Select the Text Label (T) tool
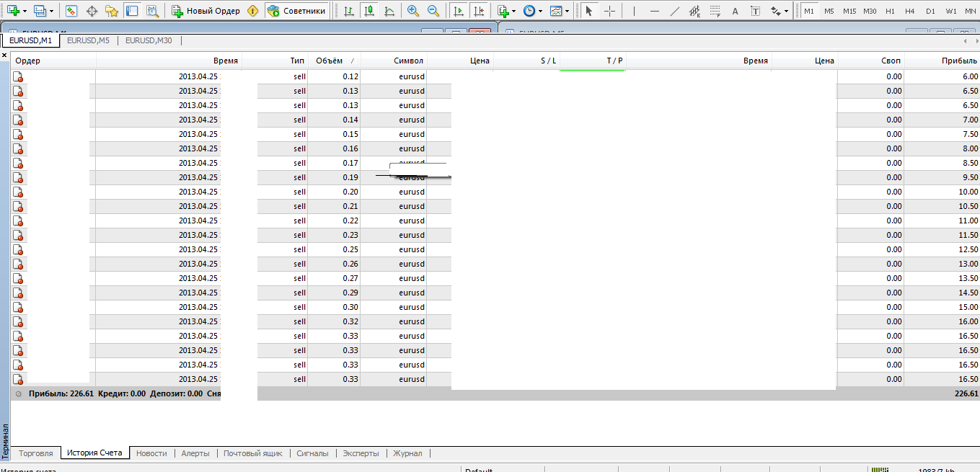 tap(755, 11)
